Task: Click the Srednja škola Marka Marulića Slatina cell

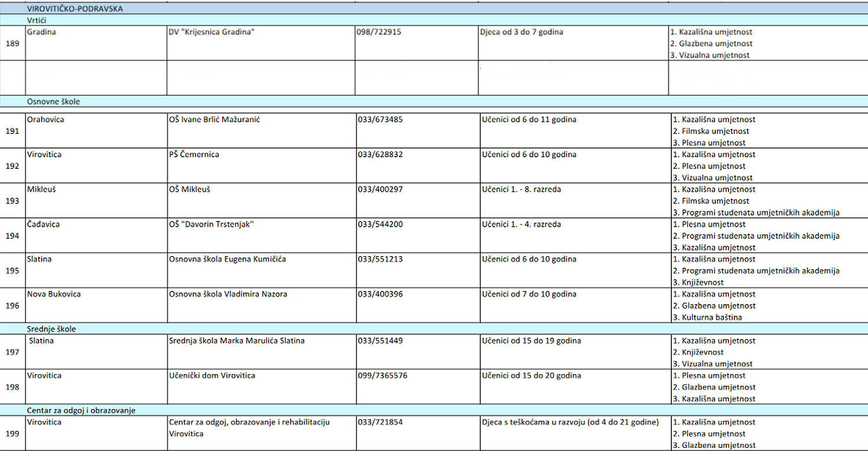Action: [261, 352]
